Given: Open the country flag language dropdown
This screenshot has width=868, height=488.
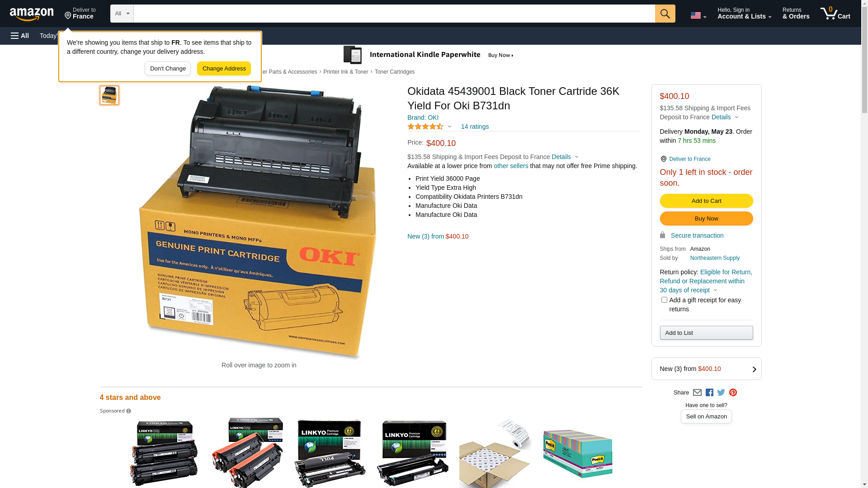Looking at the screenshot, I should coord(698,15).
